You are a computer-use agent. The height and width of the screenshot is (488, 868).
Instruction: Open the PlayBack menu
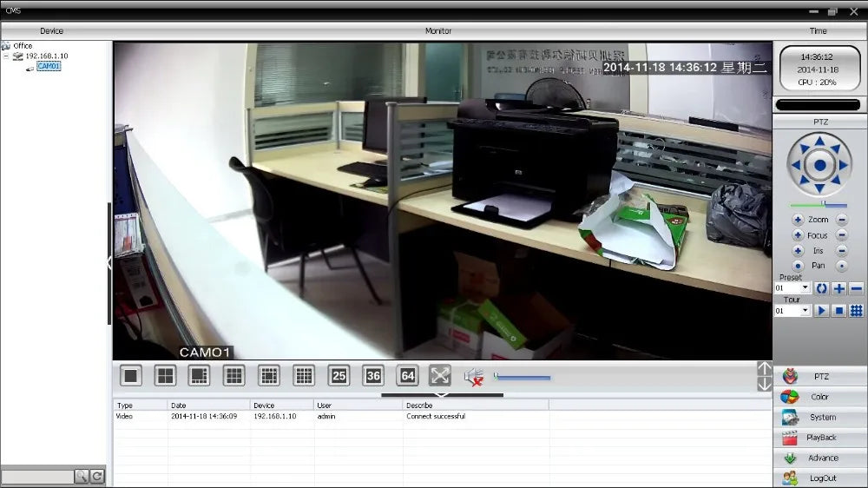pos(820,438)
